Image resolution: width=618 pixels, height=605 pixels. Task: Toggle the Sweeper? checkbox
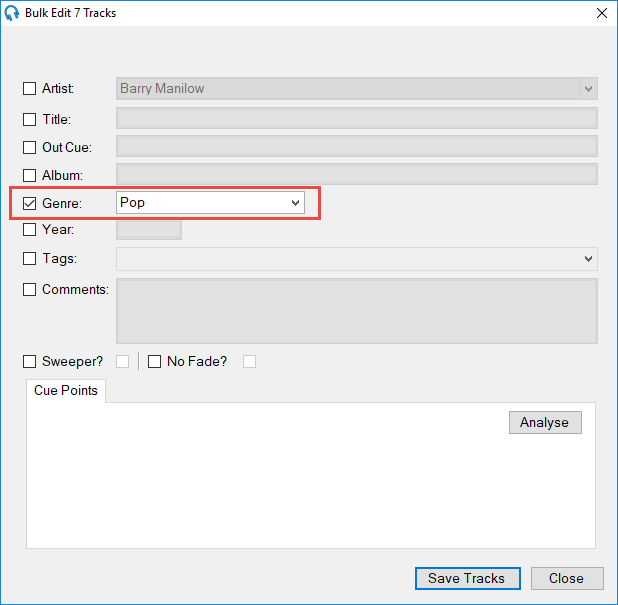tap(30, 361)
